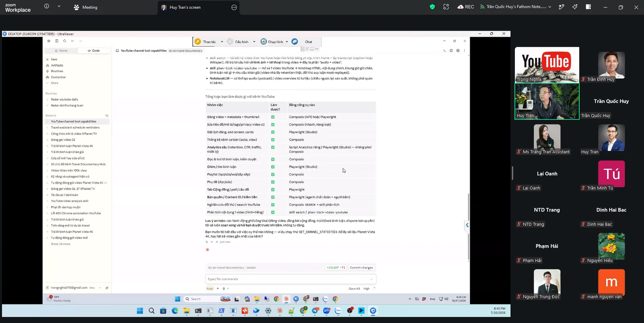Screen dimensions: 644x323
Task: Click the Zoom app icon in local taskbar
Action: tap(326, 311)
